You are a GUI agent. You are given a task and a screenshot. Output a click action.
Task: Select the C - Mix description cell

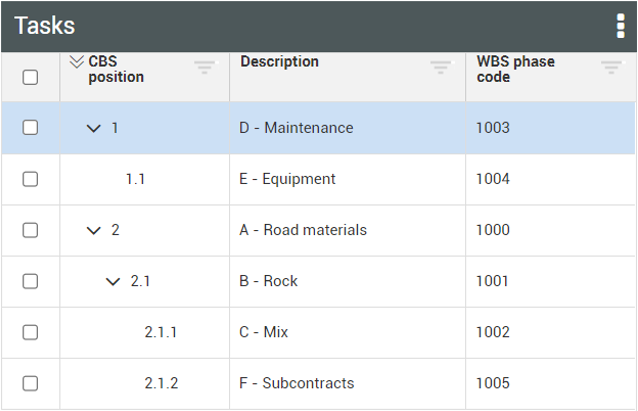[264, 332]
